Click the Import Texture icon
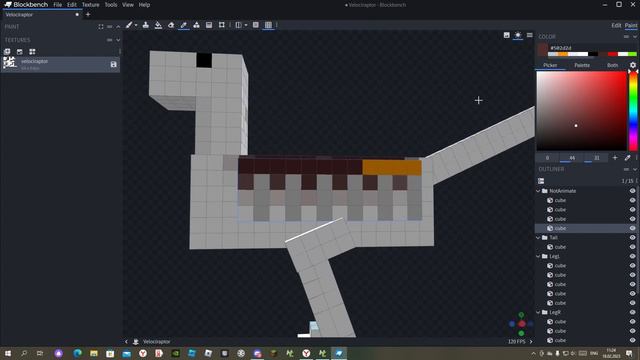 7,51
